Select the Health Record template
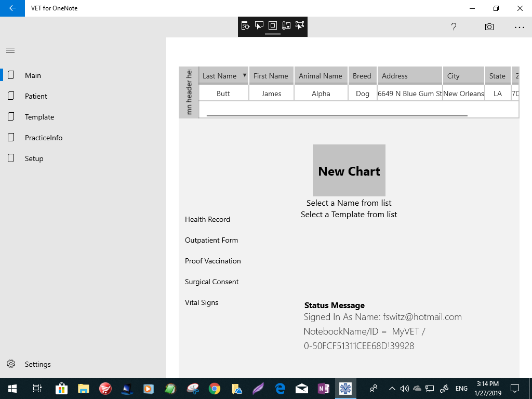Image resolution: width=532 pixels, height=399 pixels. pyautogui.click(x=207, y=220)
